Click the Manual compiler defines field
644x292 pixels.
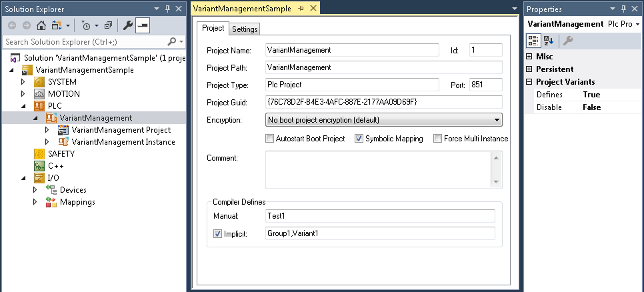tap(380, 215)
